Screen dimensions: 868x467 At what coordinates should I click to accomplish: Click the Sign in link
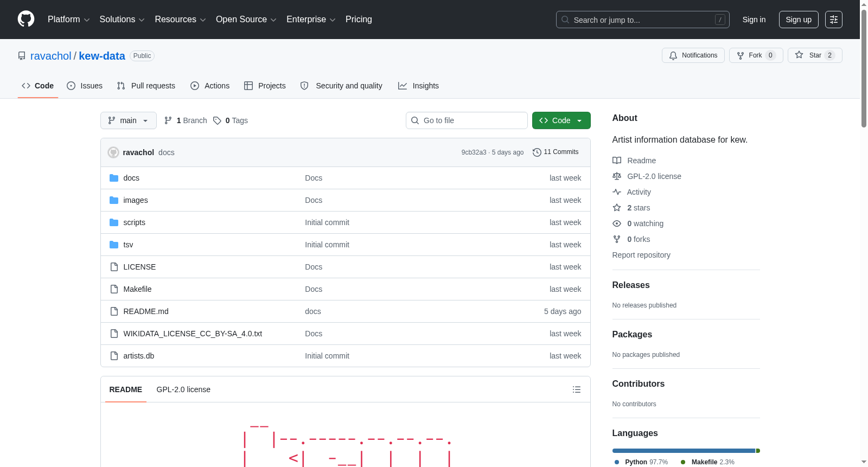[754, 20]
